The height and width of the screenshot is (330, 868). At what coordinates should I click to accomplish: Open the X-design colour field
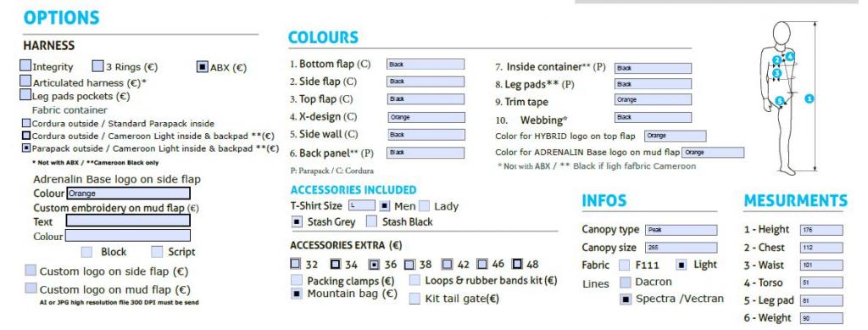coord(426,117)
